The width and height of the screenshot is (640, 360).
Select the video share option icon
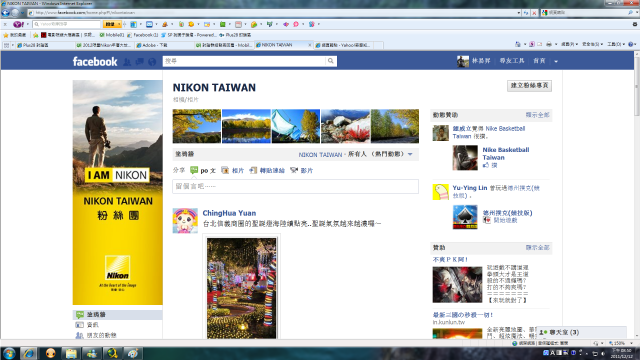tap(294, 170)
